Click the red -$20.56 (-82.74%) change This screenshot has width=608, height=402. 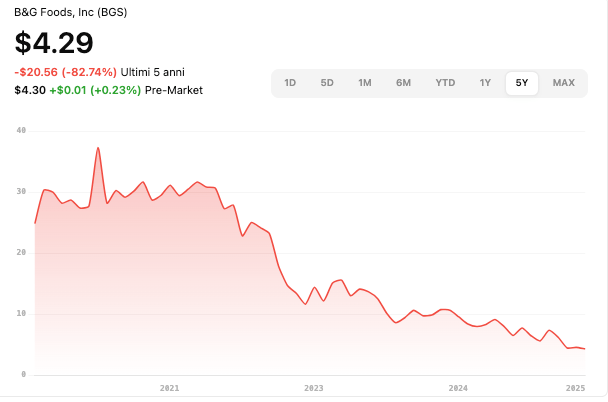[66, 72]
